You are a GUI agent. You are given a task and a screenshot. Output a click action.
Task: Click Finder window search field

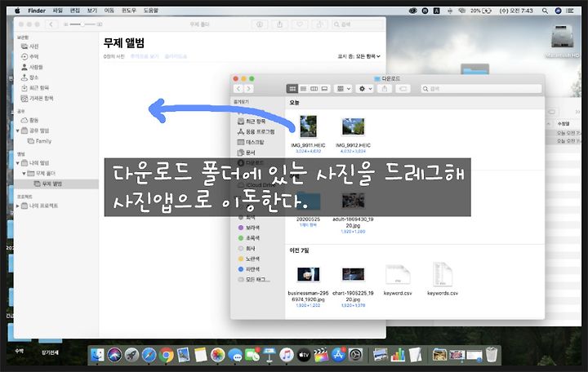coord(481,89)
